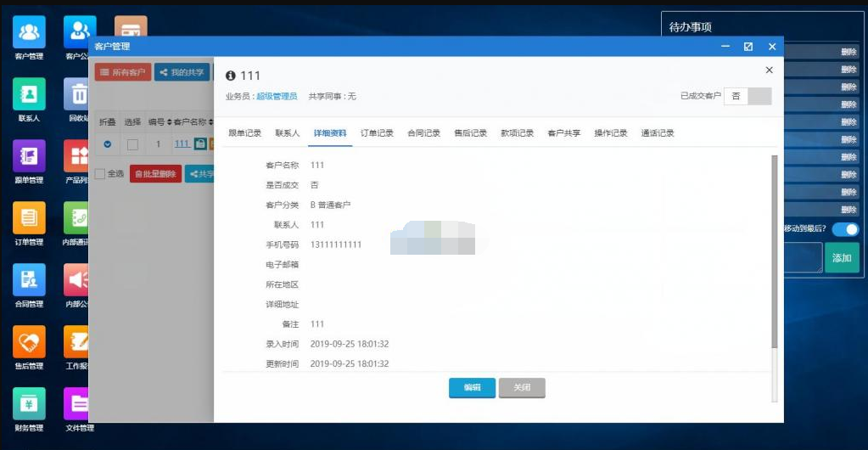Tick the 全选 select-all checkbox
The image size is (868, 450).
click(x=100, y=174)
